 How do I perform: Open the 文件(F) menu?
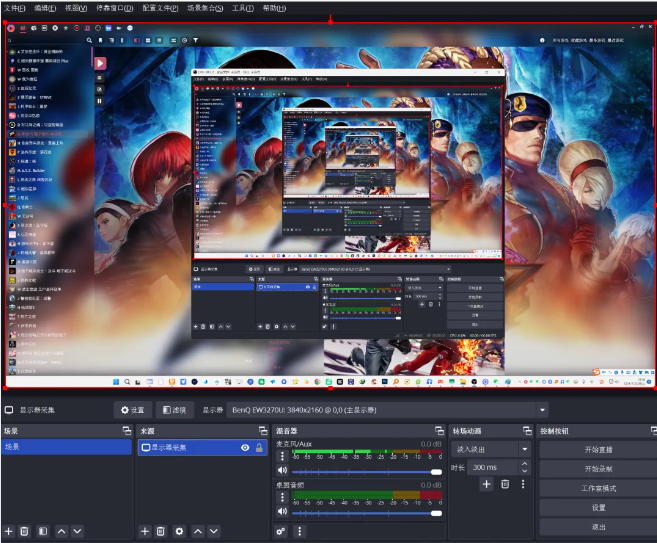click(14, 7)
